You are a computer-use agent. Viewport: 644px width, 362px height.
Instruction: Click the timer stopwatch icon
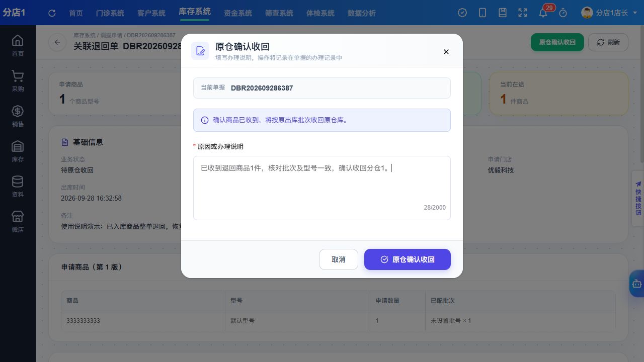pos(563,13)
